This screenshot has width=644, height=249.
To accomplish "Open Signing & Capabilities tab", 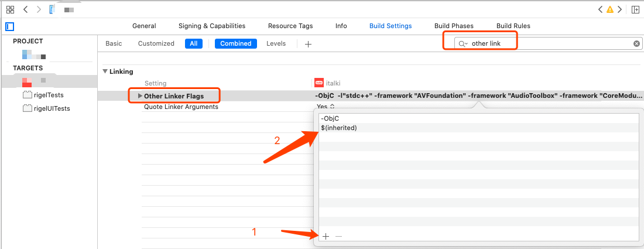I will 212,26.
